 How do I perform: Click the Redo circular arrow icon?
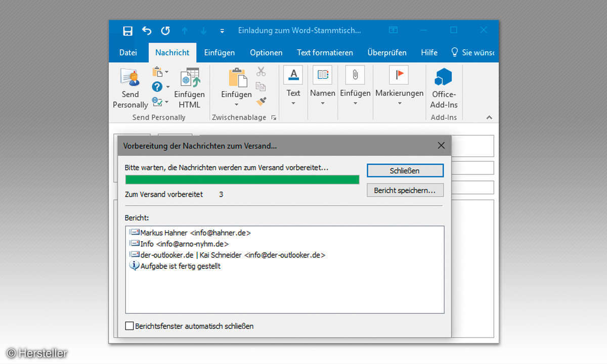(x=165, y=31)
